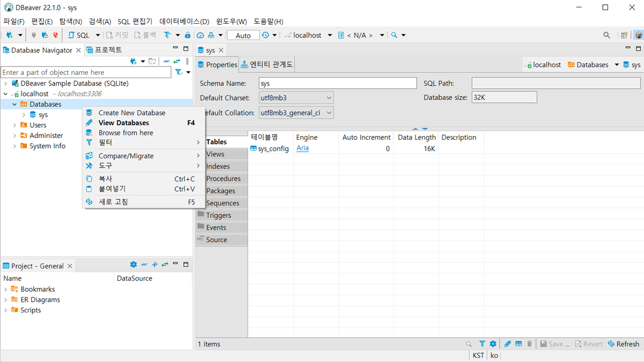Click the Connect plug icon in main toolbar

34,35
